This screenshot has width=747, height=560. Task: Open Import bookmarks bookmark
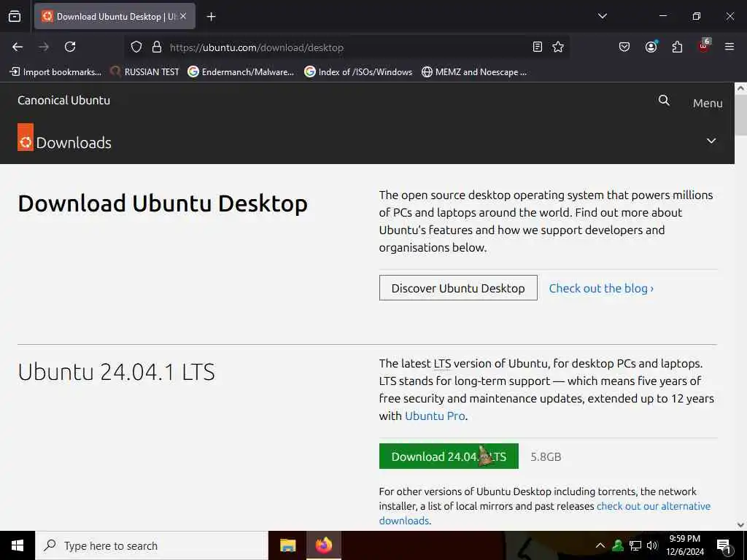click(x=55, y=72)
